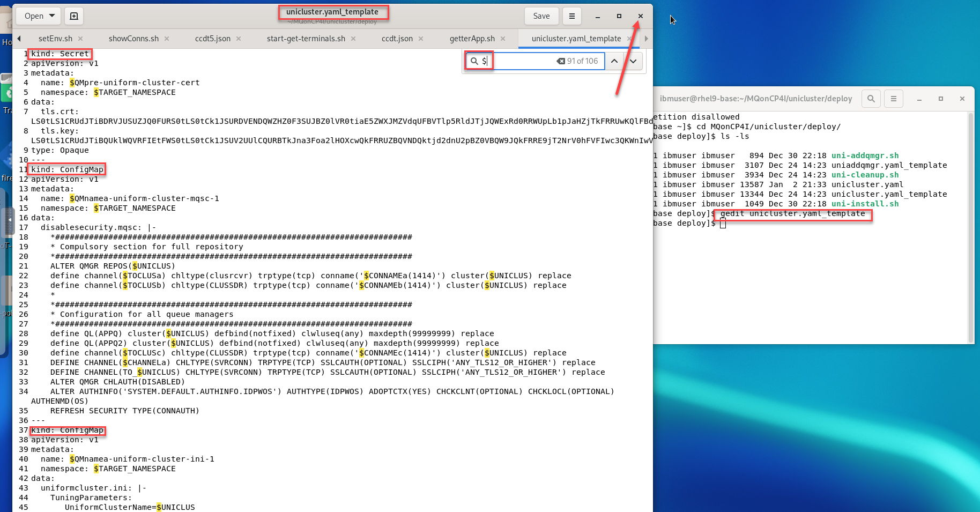
Task: Click the terminal search icon
Action: pyautogui.click(x=871, y=99)
